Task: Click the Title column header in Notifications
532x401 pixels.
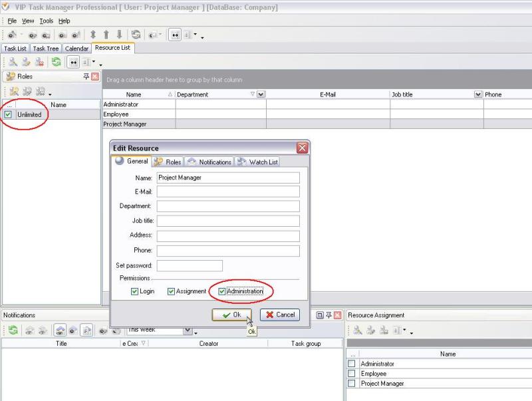Action: (x=61, y=344)
